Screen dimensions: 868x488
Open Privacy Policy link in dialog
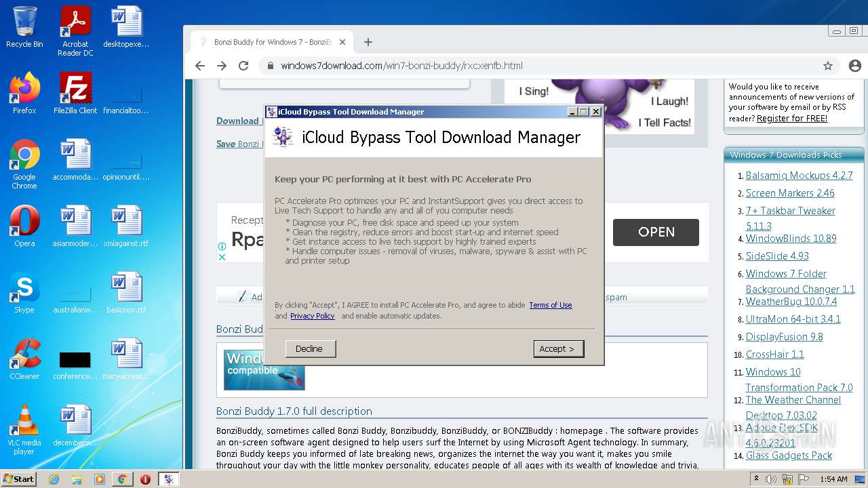[313, 316]
